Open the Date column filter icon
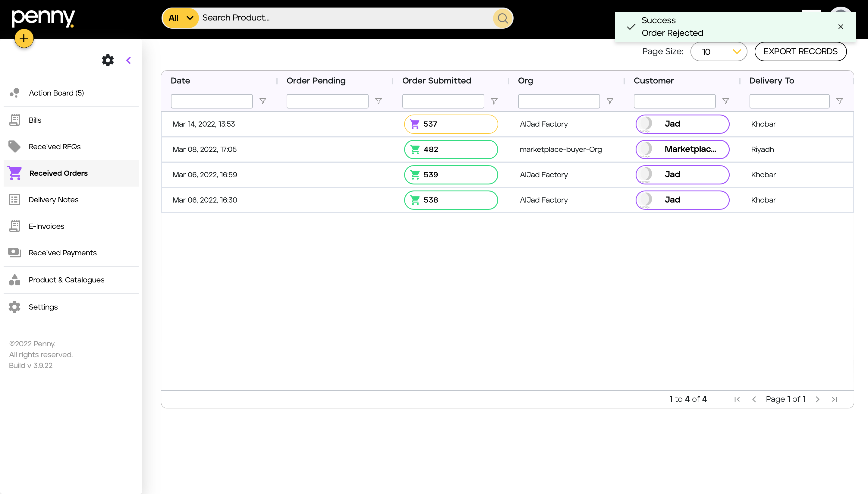Viewport: 868px width, 494px height. (x=263, y=101)
